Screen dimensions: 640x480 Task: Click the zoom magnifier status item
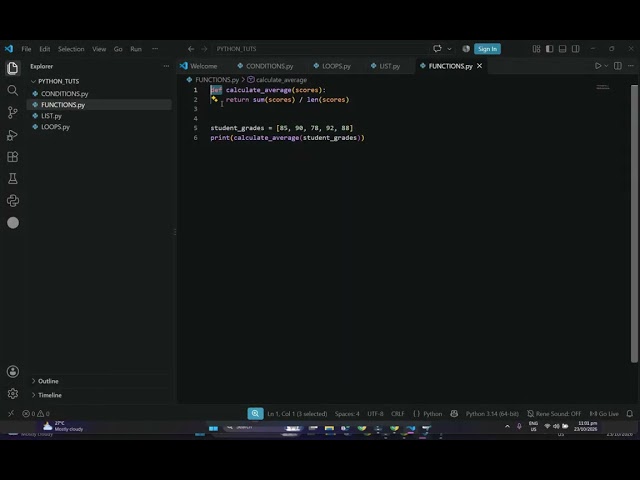(x=255, y=413)
